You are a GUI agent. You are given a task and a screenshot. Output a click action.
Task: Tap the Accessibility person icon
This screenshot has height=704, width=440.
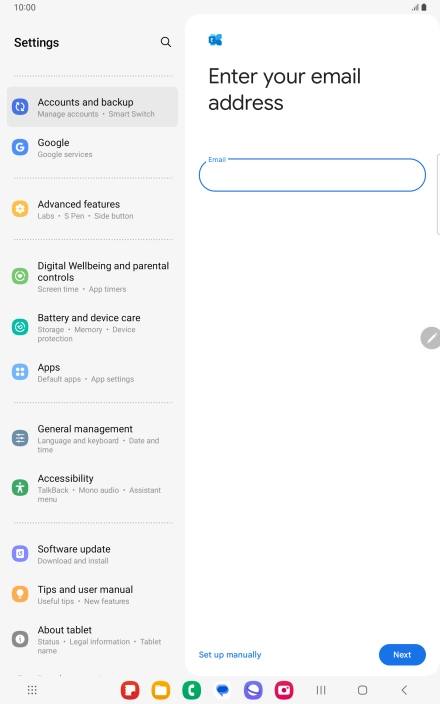coord(20,488)
